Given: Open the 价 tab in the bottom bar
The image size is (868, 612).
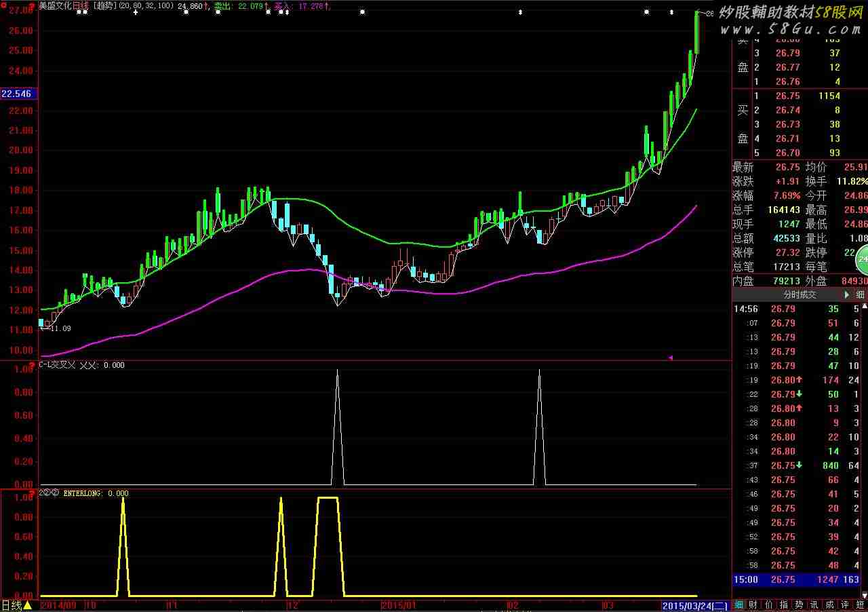Looking at the screenshot, I should [768, 605].
